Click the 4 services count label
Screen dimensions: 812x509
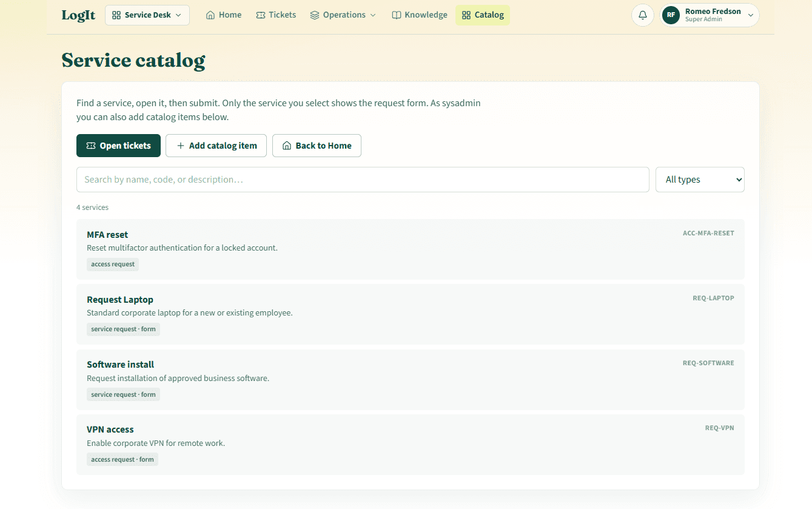pyautogui.click(x=92, y=207)
